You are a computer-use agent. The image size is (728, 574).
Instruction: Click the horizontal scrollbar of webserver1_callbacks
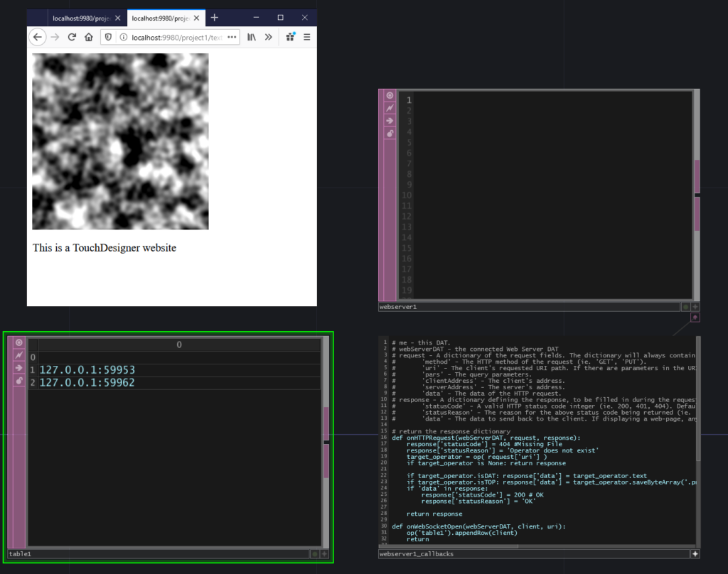(x=449, y=546)
